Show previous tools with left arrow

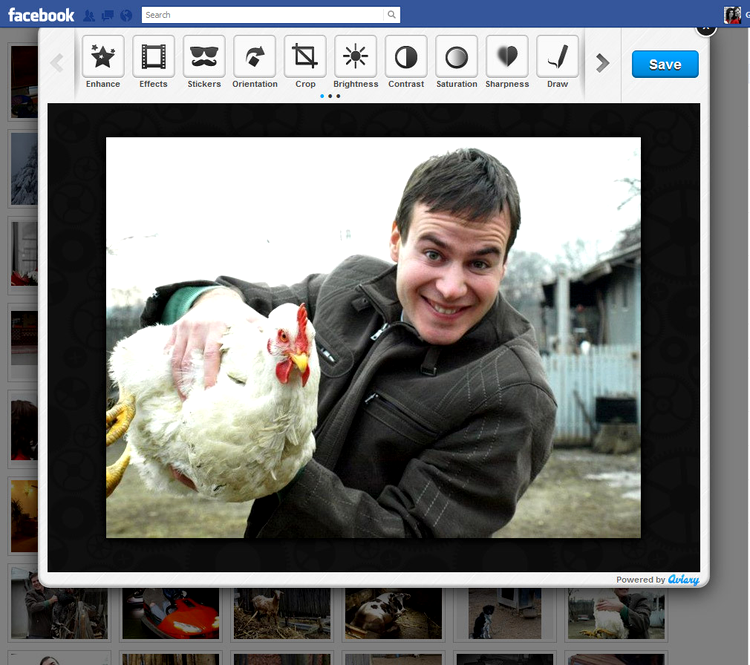click(57, 63)
